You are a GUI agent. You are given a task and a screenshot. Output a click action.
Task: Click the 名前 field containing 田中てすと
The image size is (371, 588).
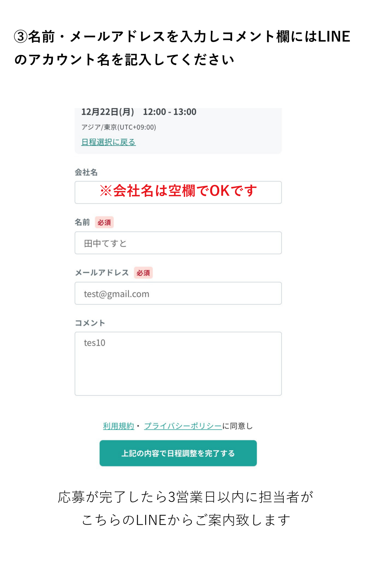click(178, 243)
